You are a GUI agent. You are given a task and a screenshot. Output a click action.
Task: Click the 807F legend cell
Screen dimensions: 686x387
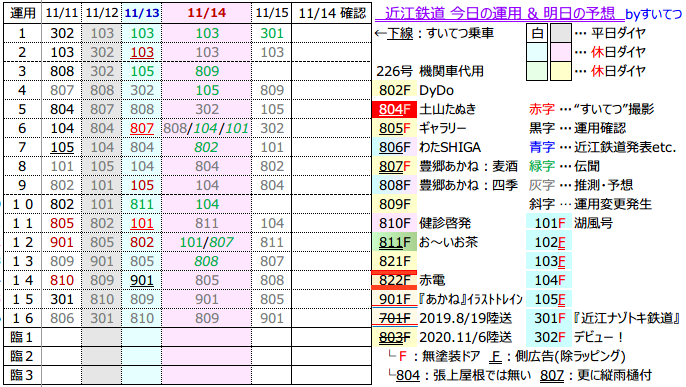394,166
